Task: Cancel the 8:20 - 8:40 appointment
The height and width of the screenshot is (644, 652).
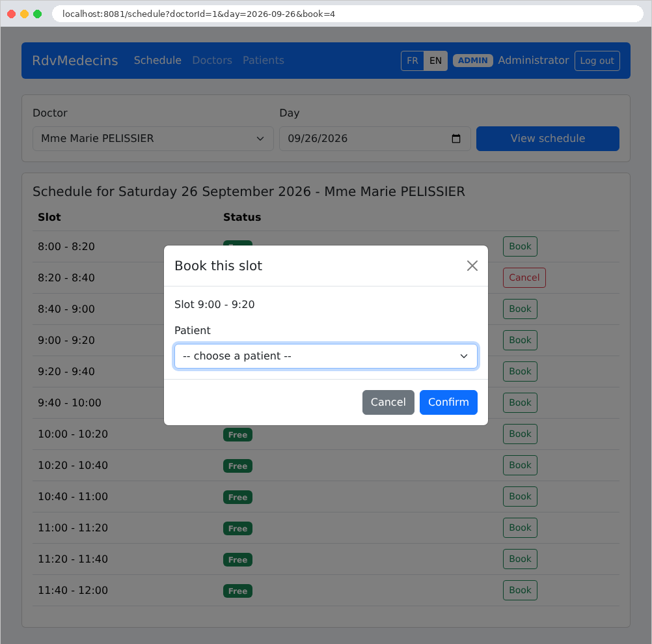Action: tap(524, 277)
